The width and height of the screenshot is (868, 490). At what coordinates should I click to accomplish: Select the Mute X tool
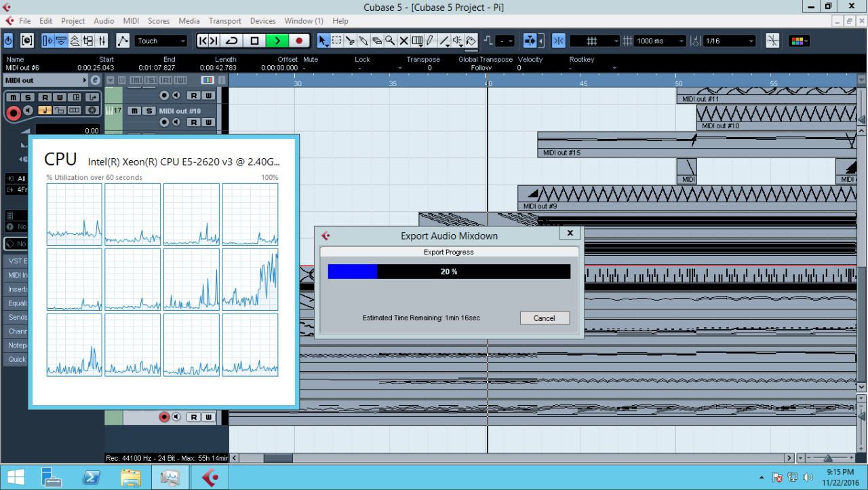point(403,41)
